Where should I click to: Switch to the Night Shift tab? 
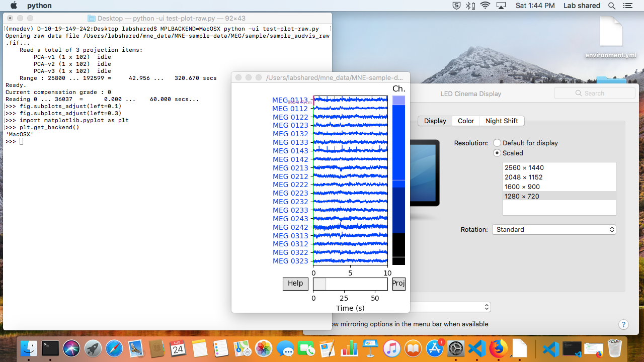tap(502, 121)
